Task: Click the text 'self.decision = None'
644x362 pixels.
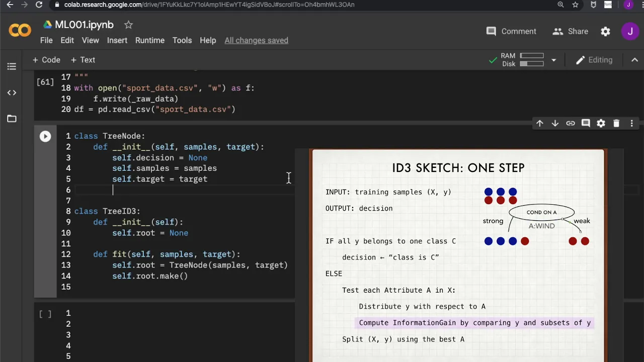Action: (x=159, y=158)
